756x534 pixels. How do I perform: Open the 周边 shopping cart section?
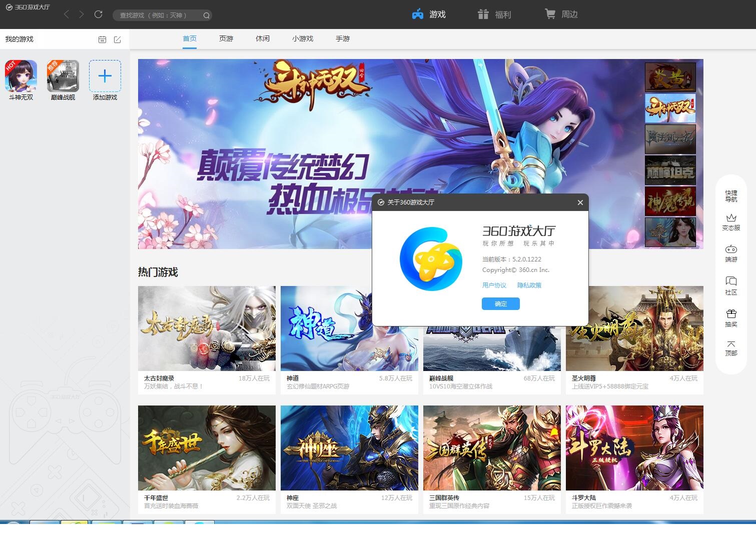[x=561, y=14]
